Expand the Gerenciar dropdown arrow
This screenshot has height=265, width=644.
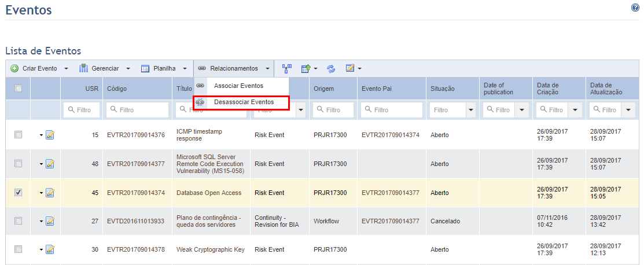pos(128,69)
